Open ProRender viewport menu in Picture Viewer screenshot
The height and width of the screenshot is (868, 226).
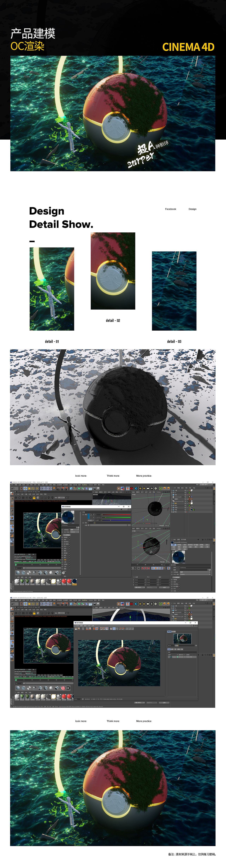click(122, 608)
